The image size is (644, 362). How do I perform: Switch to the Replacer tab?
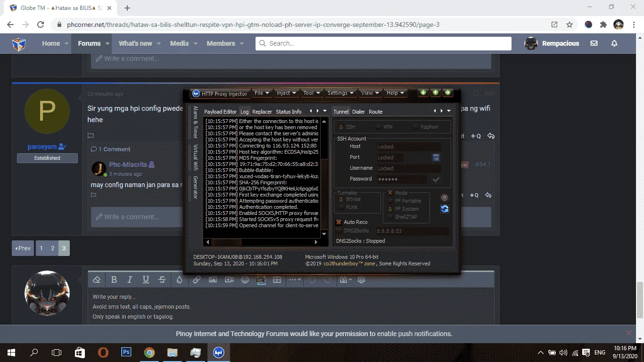click(x=262, y=112)
